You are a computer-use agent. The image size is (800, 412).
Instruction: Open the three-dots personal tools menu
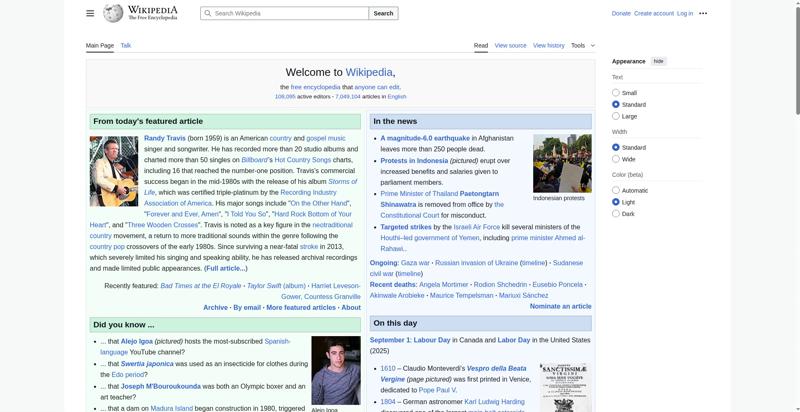pos(703,13)
